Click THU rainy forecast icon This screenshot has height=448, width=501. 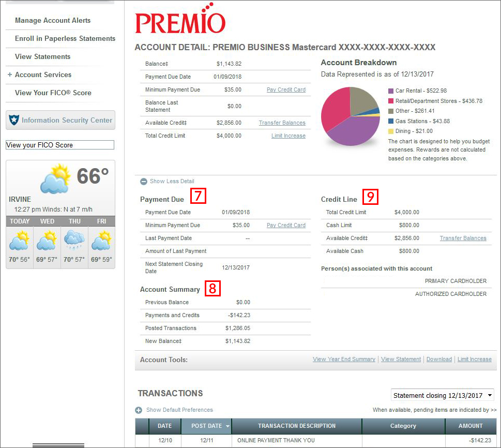tap(74, 241)
